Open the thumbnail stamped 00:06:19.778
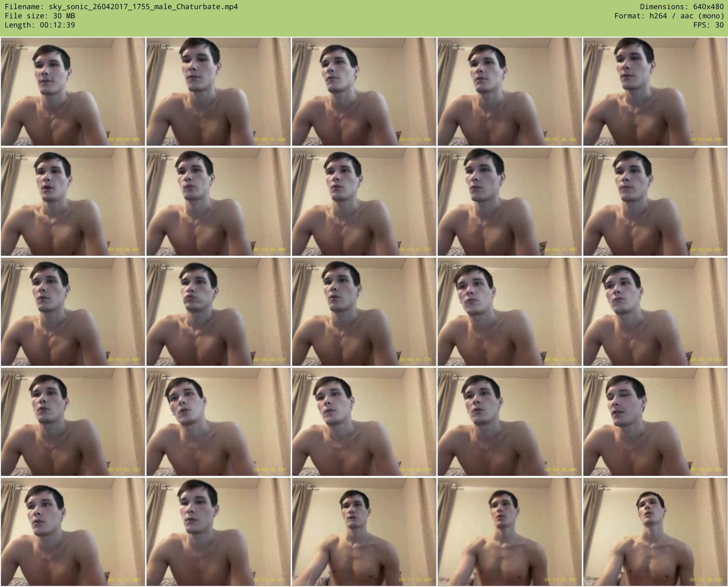Screen dimensions: 728x587 [x=364, y=312]
